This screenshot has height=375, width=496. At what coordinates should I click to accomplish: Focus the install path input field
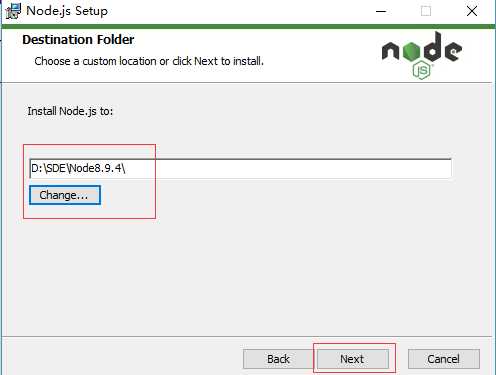[x=240, y=169]
